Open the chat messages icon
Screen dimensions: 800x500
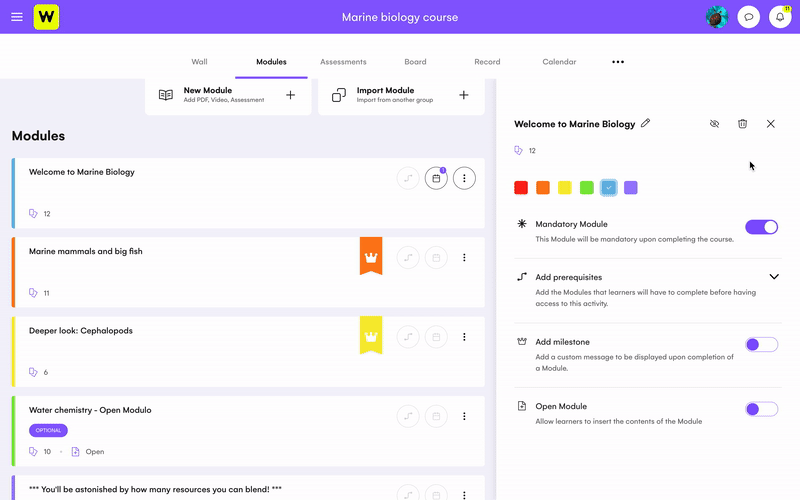coord(748,17)
